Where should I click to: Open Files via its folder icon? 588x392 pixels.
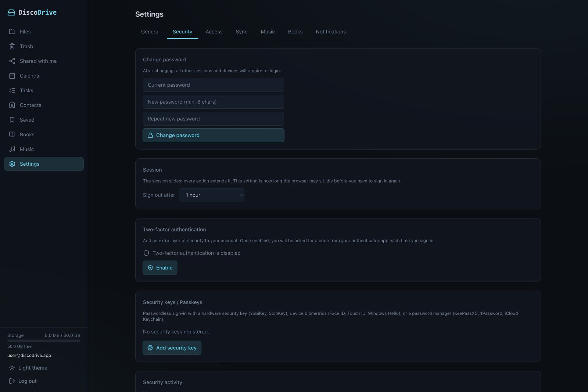(12, 32)
